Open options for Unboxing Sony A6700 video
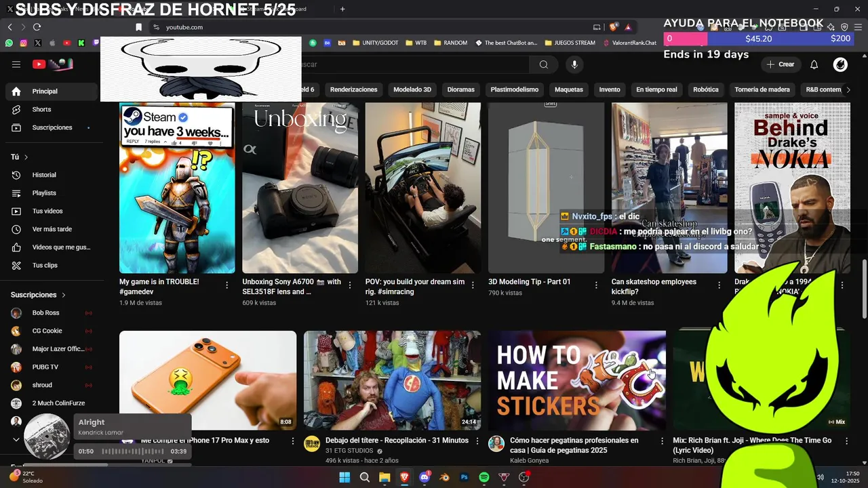This screenshot has width=868, height=488. pos(350,286)
